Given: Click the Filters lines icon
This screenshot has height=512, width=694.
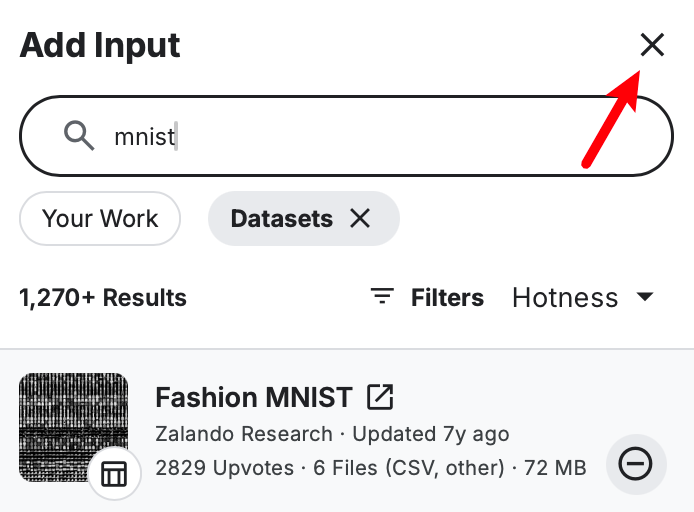Looking at the screenshot, I should coord(382,297).
